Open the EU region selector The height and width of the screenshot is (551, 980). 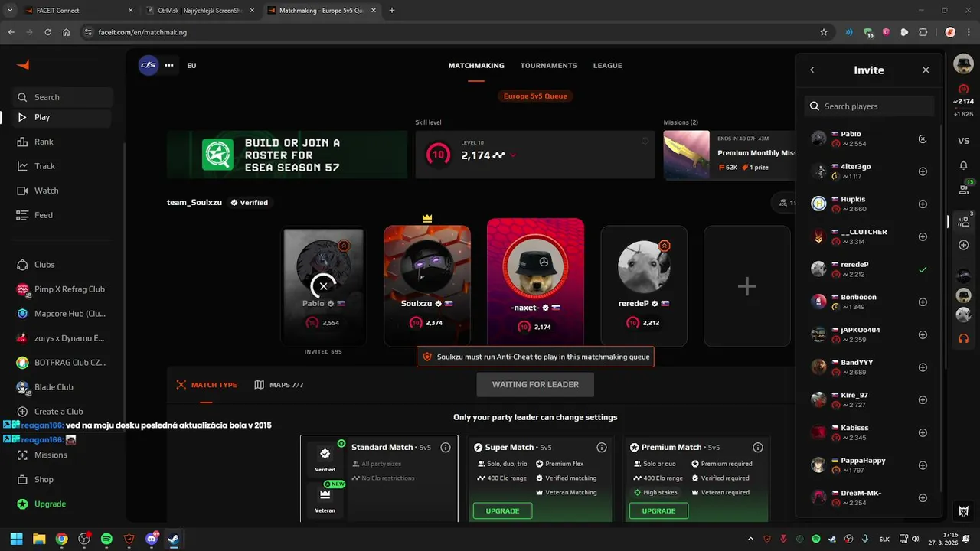tap(191, 66)
